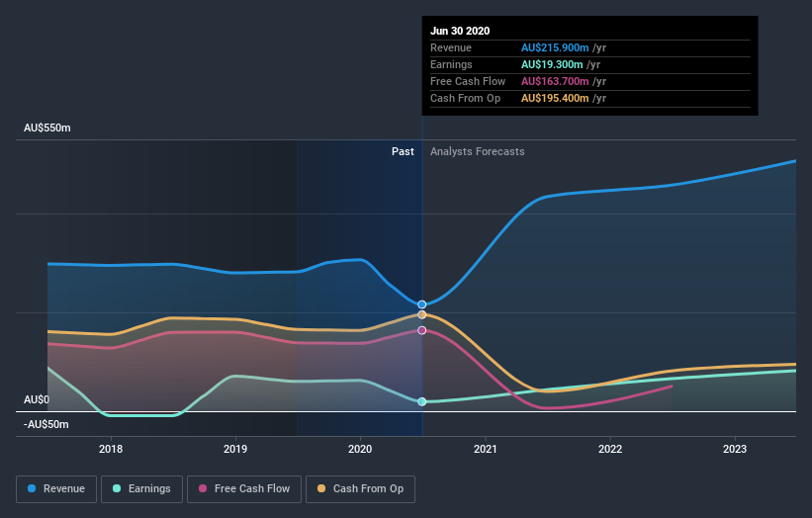The image size is (812, 518).
Task: Click the AU$195.400m cash from op value
Action: coord(555,98)
